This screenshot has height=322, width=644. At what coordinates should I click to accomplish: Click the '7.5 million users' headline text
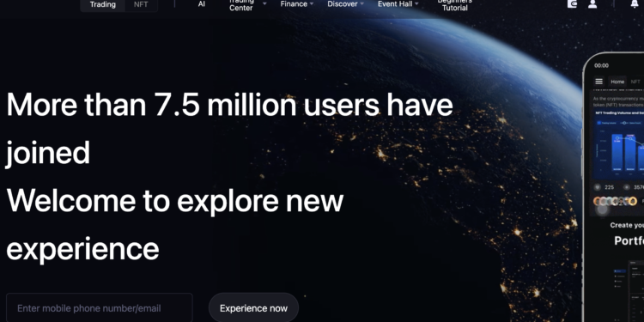(266, 105)
